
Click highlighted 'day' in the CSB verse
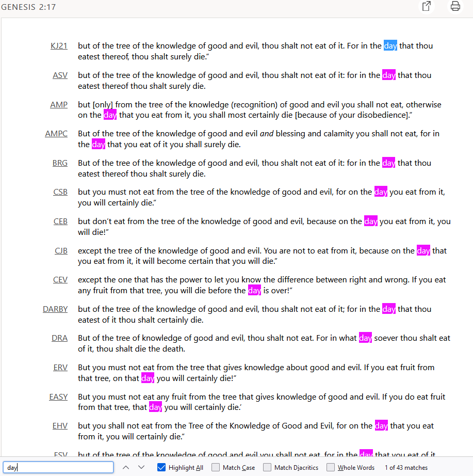coord(381,192)
